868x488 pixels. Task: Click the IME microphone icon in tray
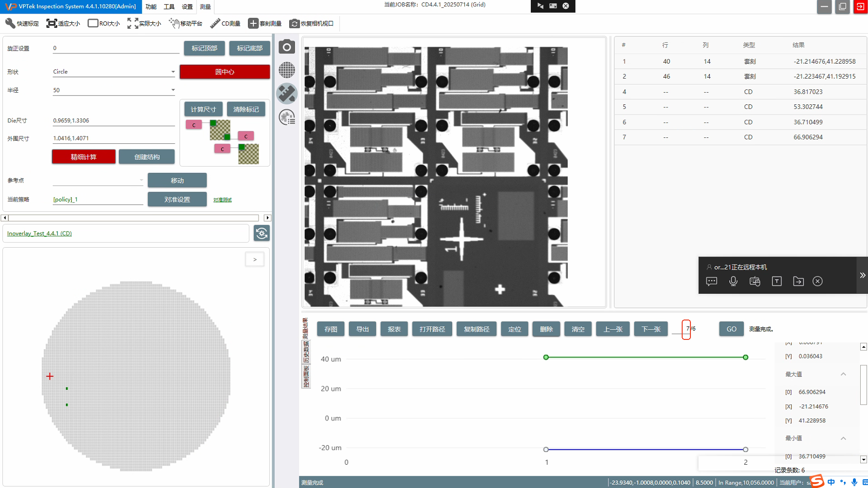tap(854, 482)
